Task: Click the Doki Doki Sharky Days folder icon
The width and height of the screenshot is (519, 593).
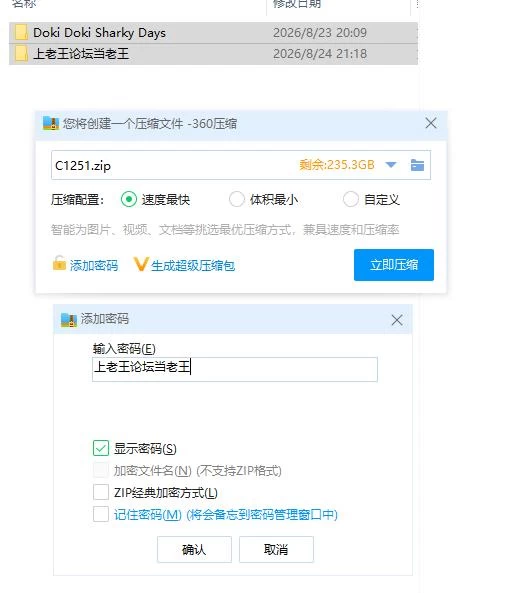Action: click(x=21, y=33)
